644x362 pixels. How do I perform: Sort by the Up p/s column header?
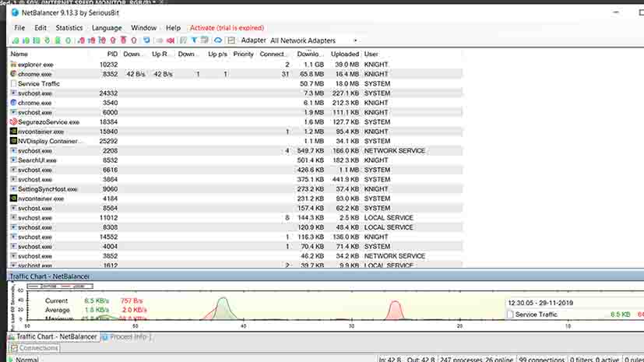[x=217, y=54]
